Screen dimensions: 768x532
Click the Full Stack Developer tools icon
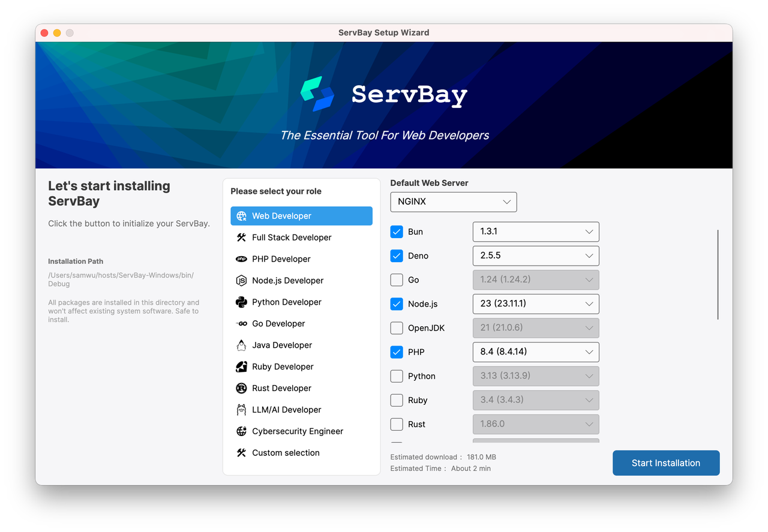point(241,238)
